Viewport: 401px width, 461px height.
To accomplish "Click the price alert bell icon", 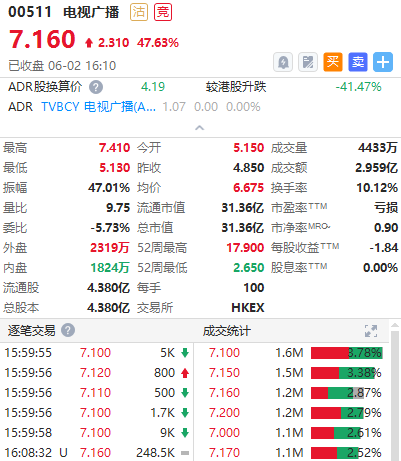I will (283, 62).
